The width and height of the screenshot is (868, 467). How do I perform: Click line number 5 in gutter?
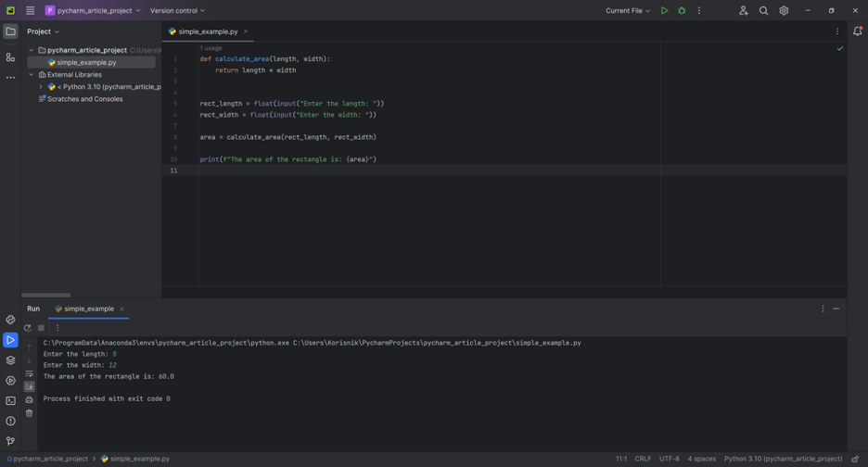point(175,104)
